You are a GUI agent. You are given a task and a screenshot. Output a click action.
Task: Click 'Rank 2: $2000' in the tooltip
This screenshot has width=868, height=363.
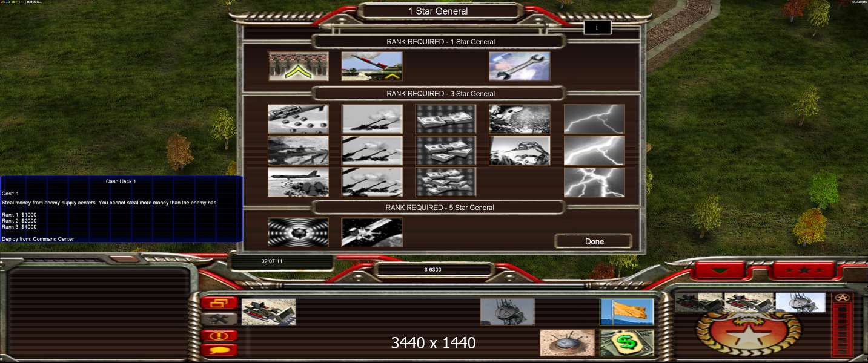[x=19, y=221]
